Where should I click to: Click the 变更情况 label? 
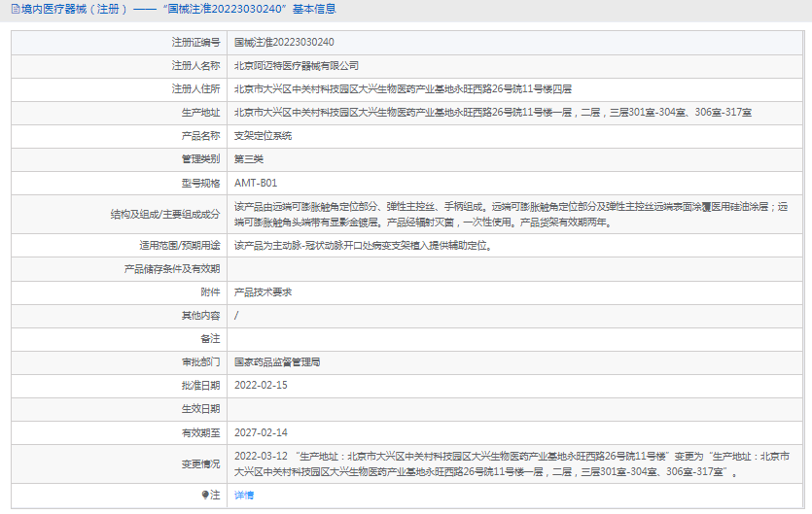pos(200,464)
